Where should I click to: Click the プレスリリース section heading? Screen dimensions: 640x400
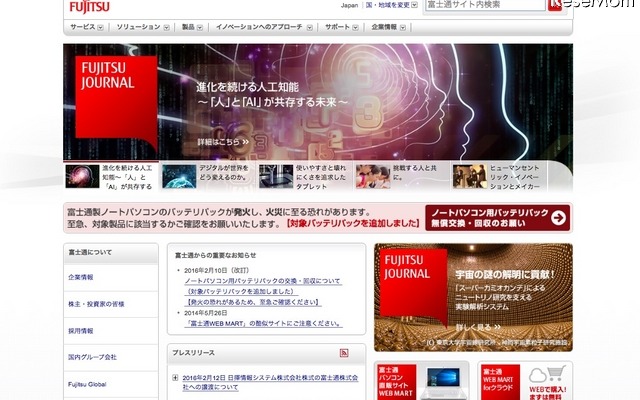click(193, 353)
